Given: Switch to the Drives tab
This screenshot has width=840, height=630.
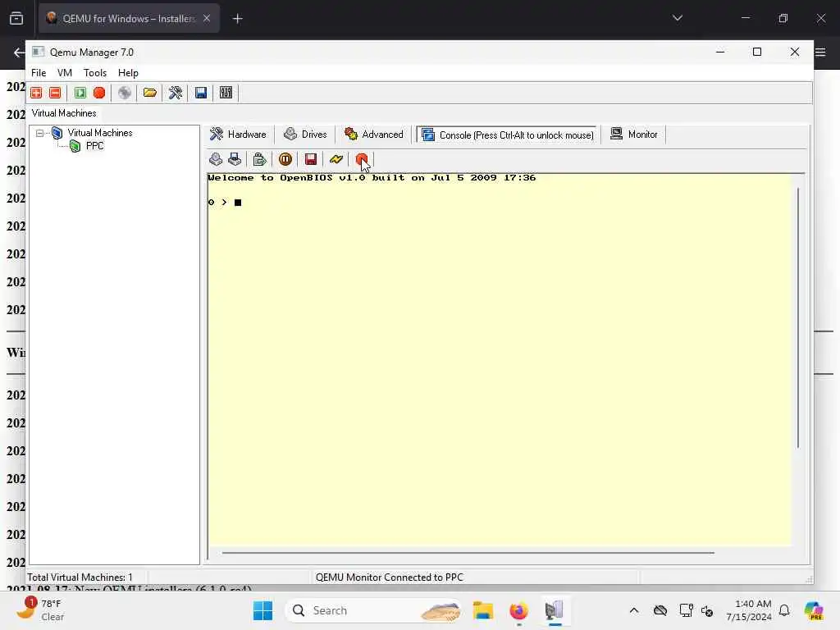Looking at the screenshot, I should [x=305, y=135].
